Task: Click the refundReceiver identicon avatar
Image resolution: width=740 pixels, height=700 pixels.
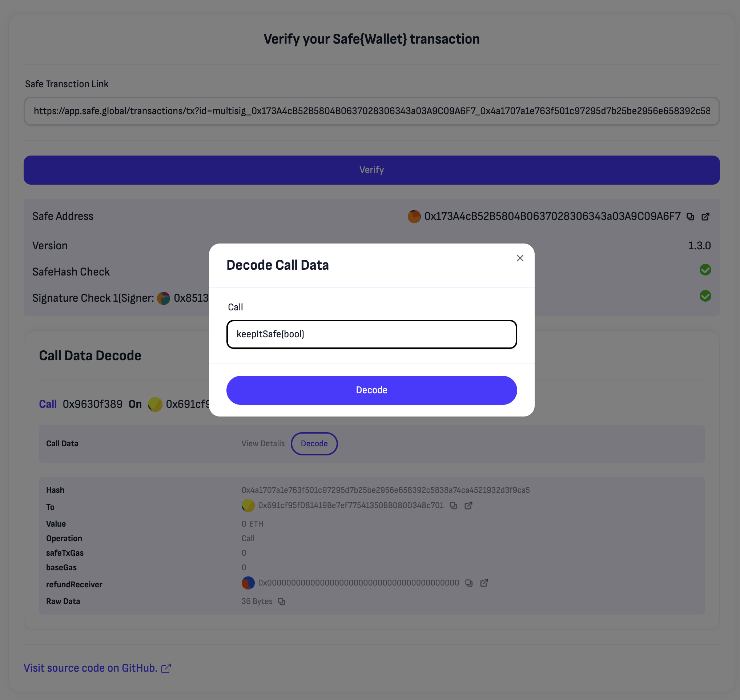Action: click(248, 583)
